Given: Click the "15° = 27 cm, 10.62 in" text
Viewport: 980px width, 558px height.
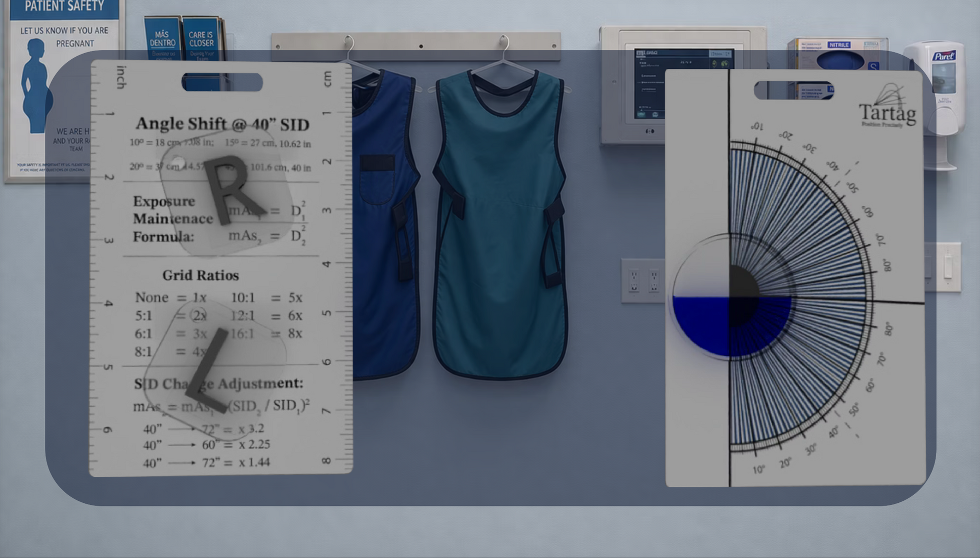Looking at the screenshot, I should [x=268, y=143].
